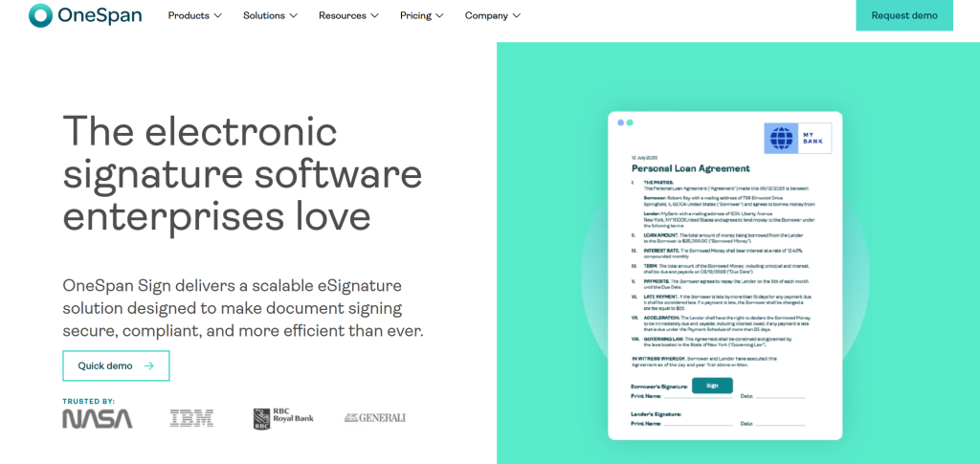Click the Borrower's Print Name field
980x464 pixels.
[699, 395]
